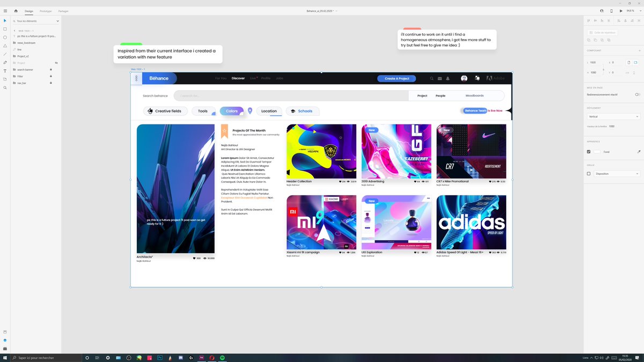This screenshot has width=644, height=362.
Task: Open document title dropdown arrow
Action: click(336, 11)
